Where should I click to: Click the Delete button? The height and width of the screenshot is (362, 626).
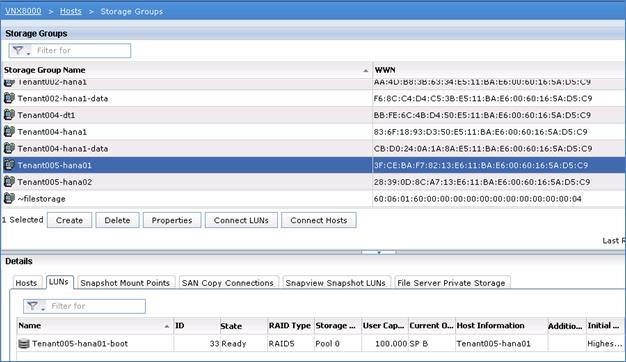pyautogui.click(x=117, y=220)
